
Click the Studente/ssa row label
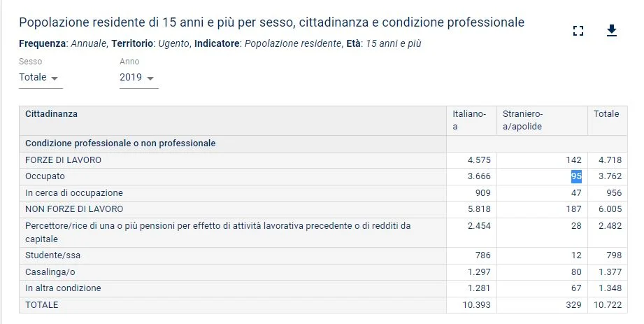click(52, 255)
